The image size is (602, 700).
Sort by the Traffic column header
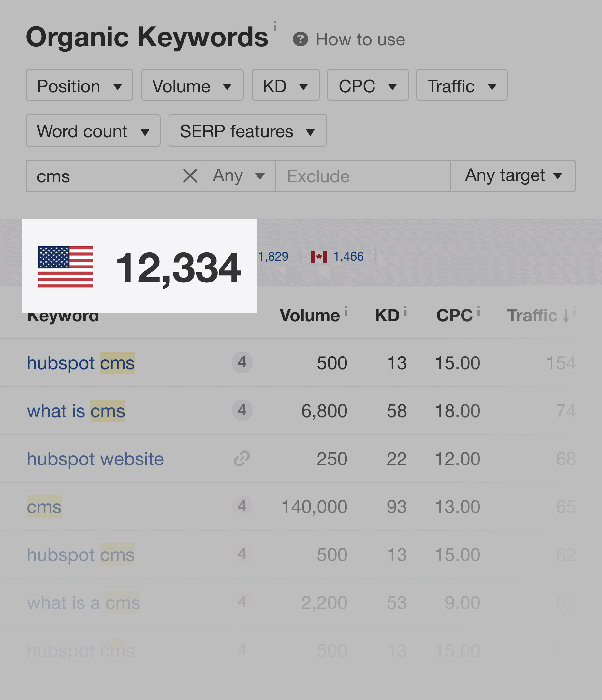click(x=532, y=315)
